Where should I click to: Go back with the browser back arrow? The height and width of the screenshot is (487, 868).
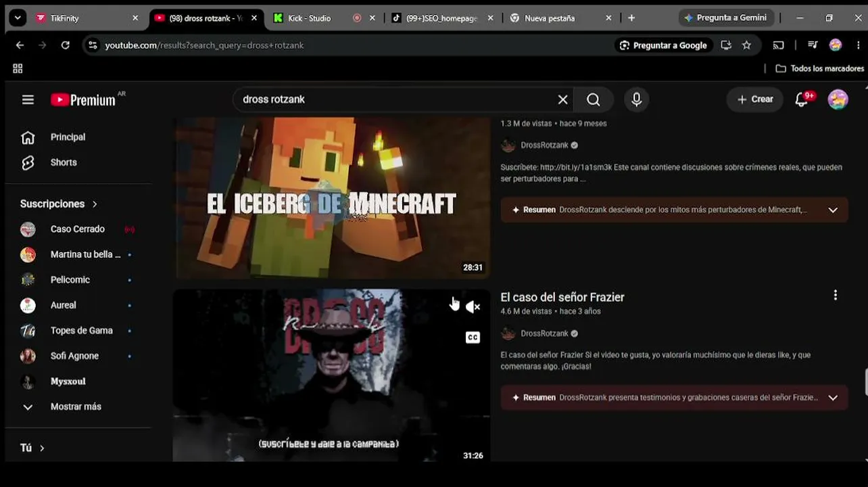coord(20,45)
